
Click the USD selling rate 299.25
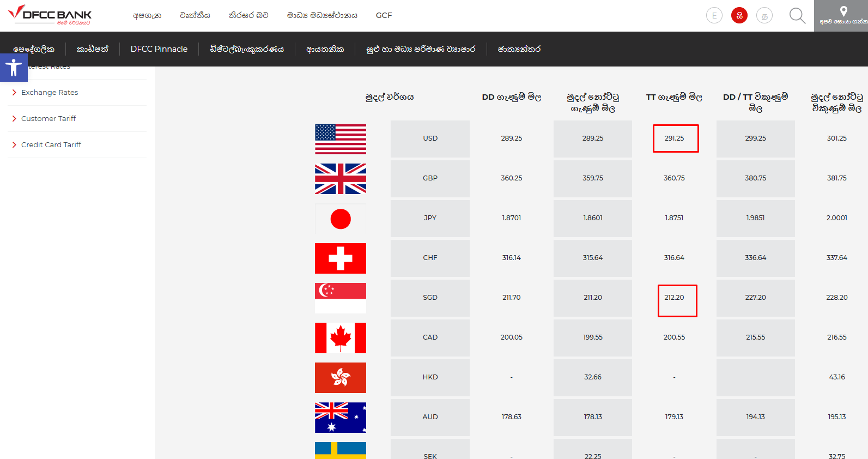click(755, 138)
